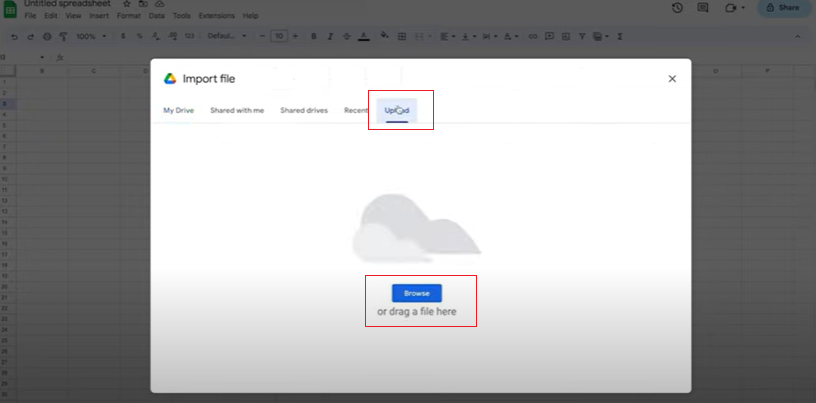Click the cloud document status icon
816x403 pixels.
click(x=160, y=4)
